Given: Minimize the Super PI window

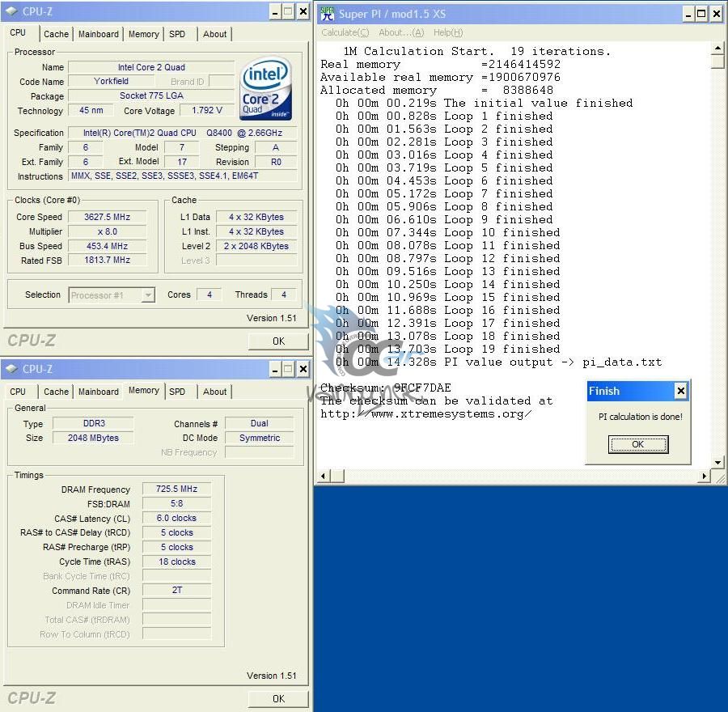Looking at the screenshot, I should (x=688, y=14).
